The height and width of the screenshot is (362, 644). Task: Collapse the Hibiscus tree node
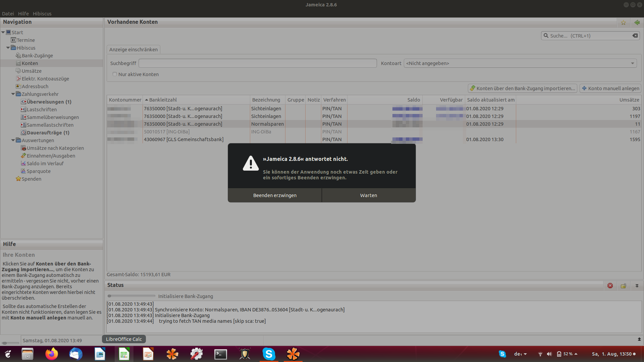coord(8,48)
